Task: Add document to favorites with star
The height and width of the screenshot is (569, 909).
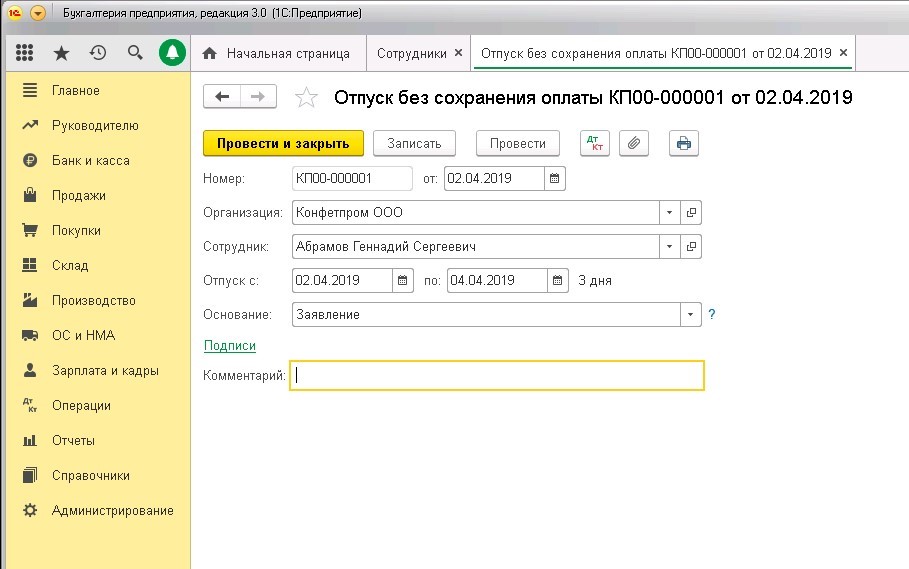Action: pos(306,97)
